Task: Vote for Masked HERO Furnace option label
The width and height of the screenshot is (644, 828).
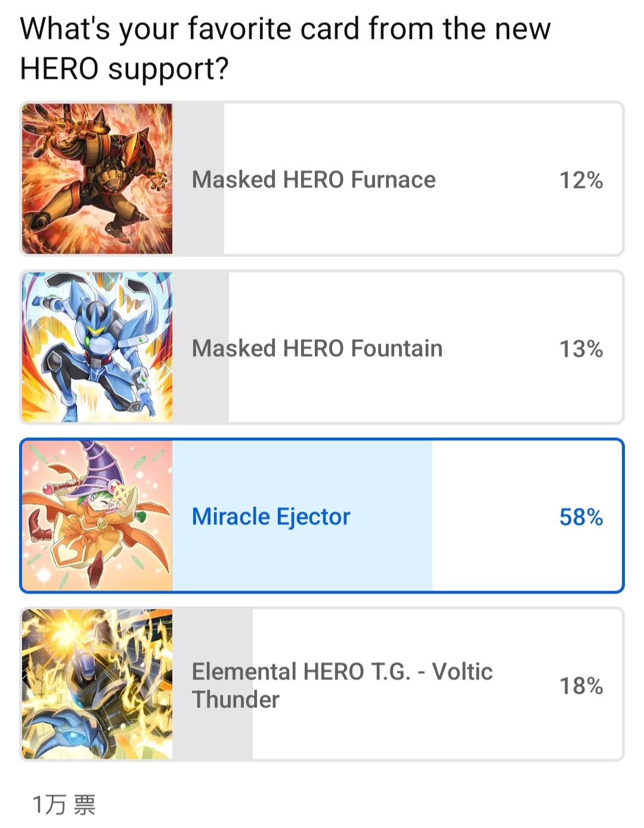Action: click(314, 180)
